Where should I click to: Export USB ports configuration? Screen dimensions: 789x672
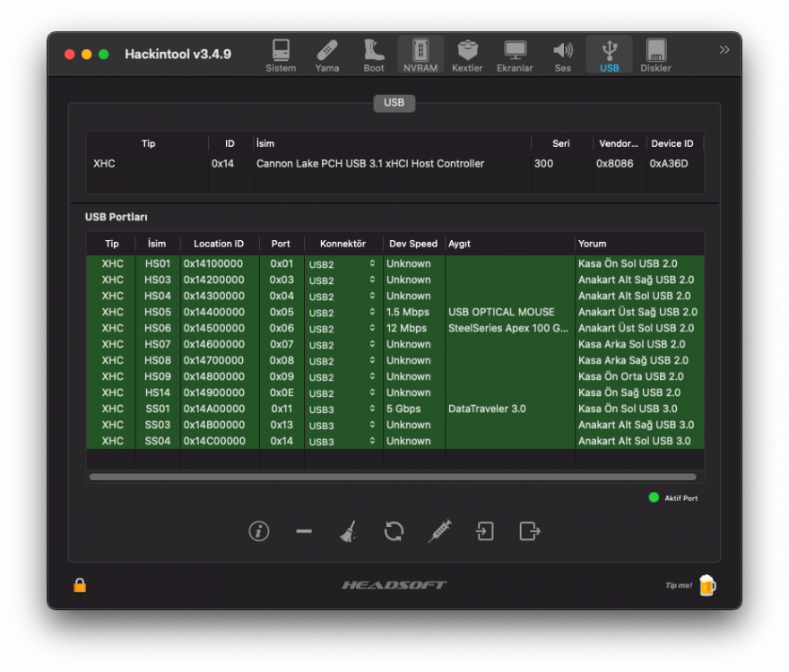coord(530,531)
